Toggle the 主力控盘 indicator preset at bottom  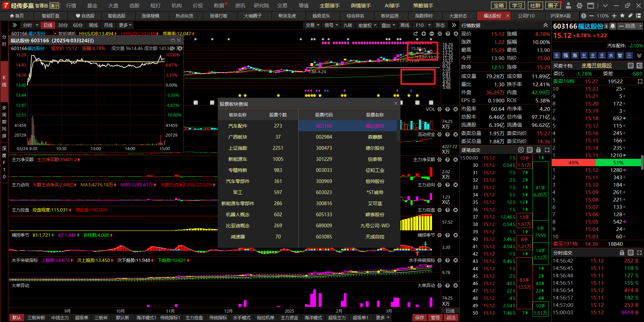pyautogui.click(x=194, y=318)
